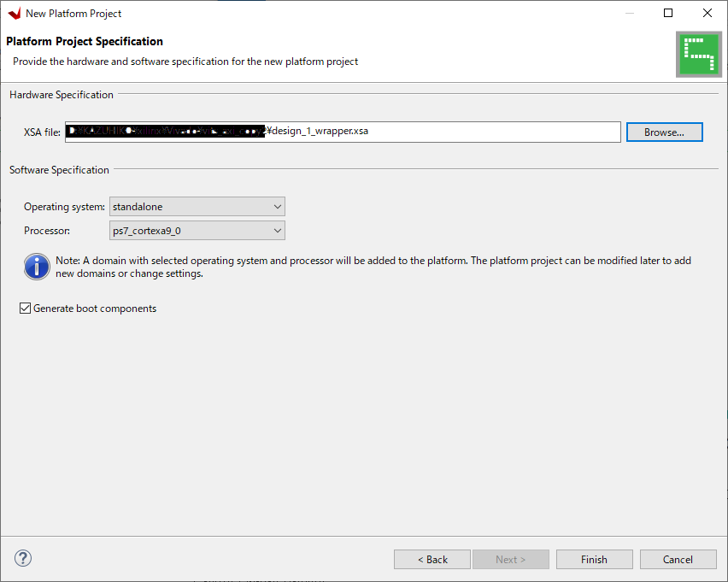Click the 'Platform Project Specification' heading
728x582 pixels.
click(85, 41)
